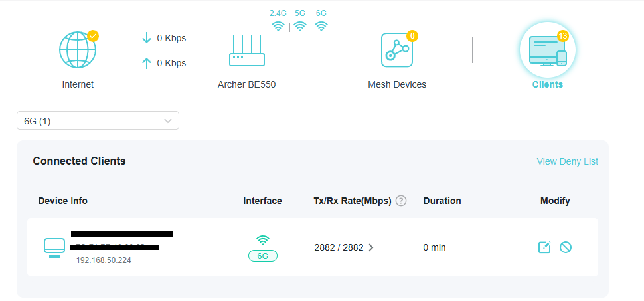This screenshot has height=301, width=644.
Task: Click the Clients label
Action: pos(548,84)
